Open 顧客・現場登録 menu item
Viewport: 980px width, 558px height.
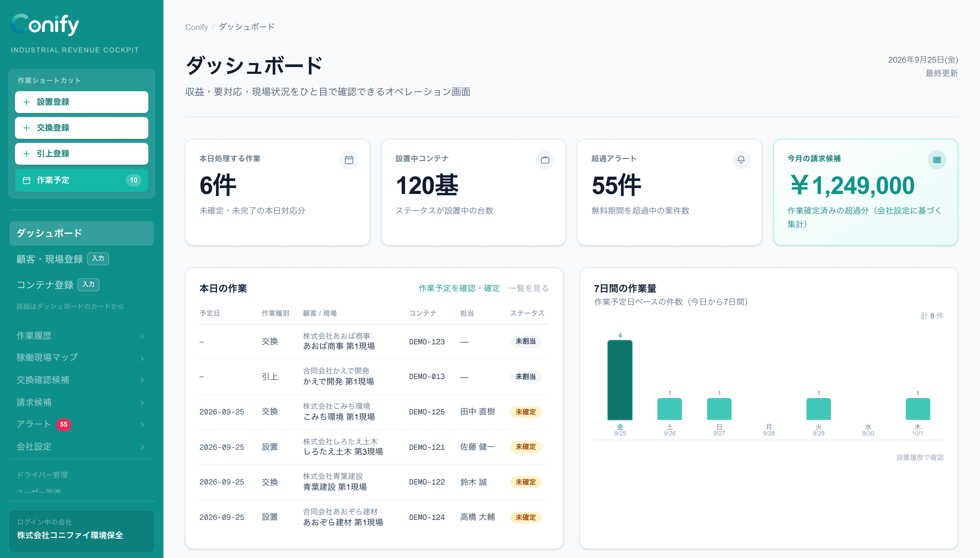click(x=50, y=259)
